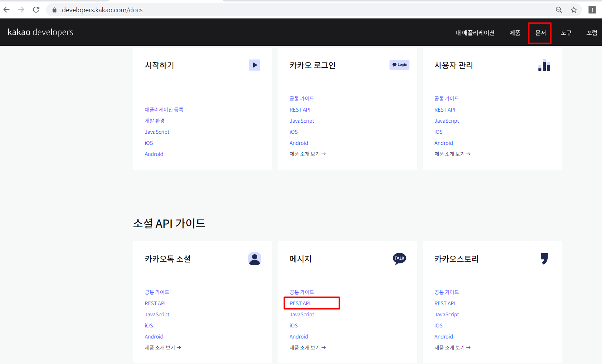Open JavaScript under 카카오스토리

(x=447, y=314)
